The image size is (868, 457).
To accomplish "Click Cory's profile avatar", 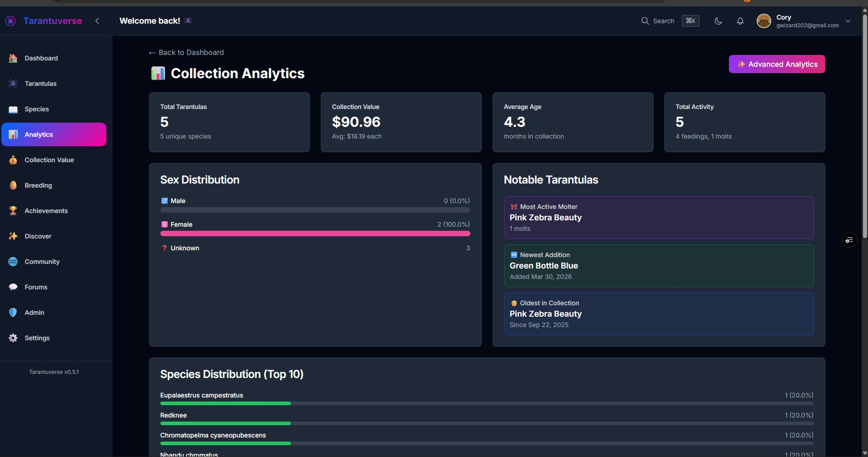I will [764, 21].
